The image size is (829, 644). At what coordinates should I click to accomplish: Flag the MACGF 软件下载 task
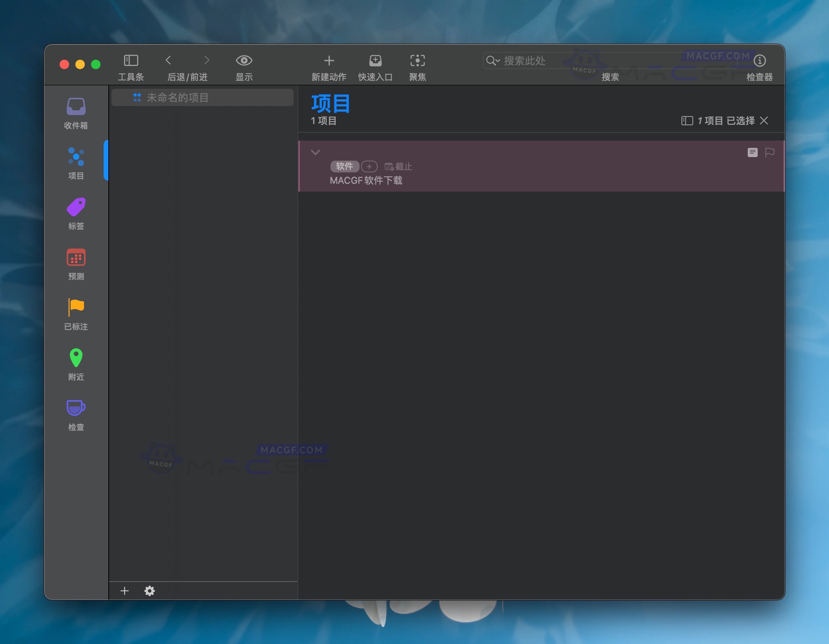click(769, 153)
